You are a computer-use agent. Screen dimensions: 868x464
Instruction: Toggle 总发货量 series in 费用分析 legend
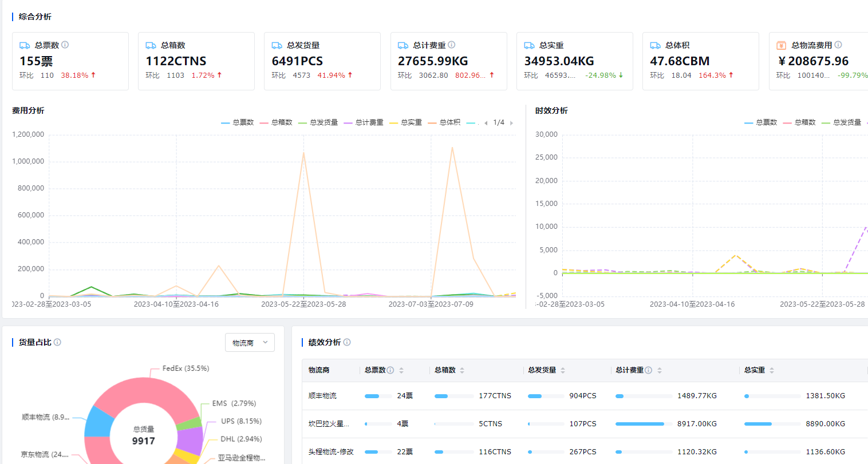coord(318,122)
